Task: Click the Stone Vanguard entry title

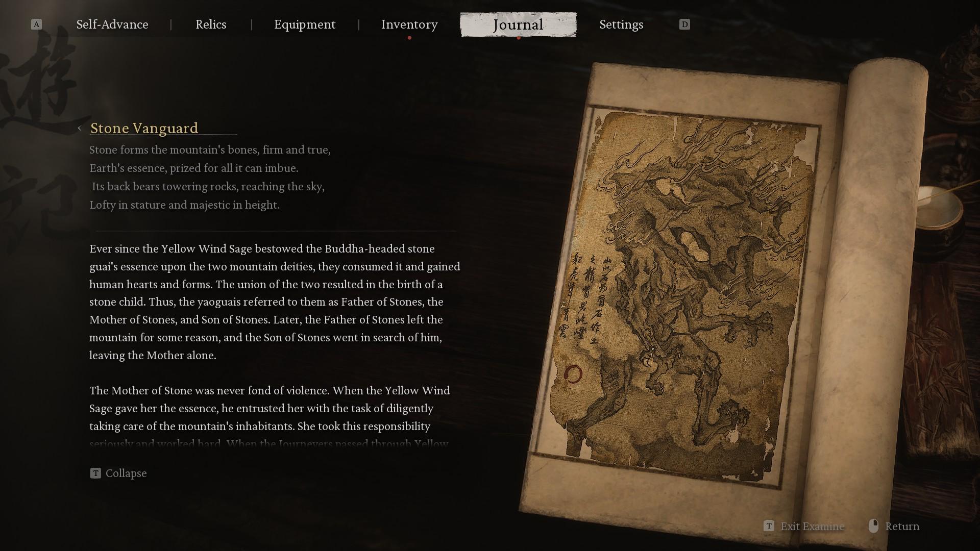Action: pyautogui.click(x=144, y=128)
